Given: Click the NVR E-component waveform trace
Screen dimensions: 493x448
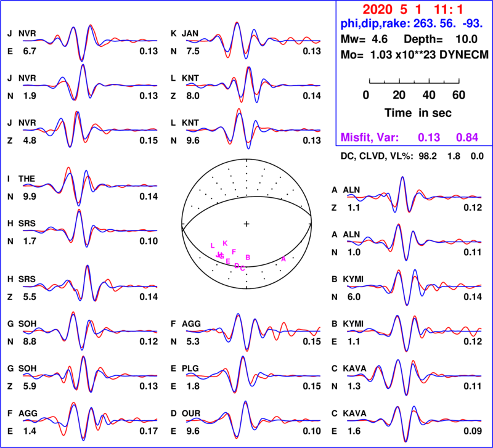Looking at the screenshot, I should [x=90, y=43].
